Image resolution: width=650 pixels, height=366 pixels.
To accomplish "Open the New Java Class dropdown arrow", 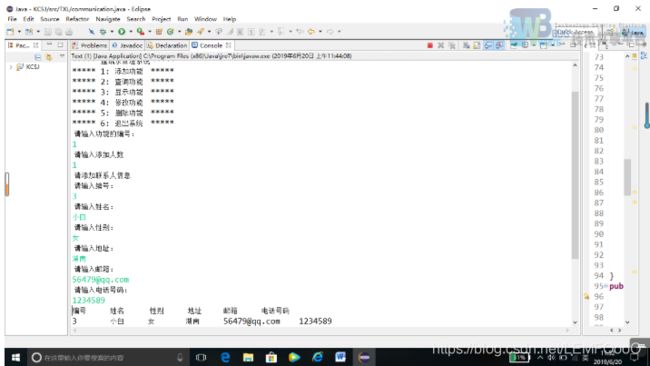I will [x=179, y=32].
